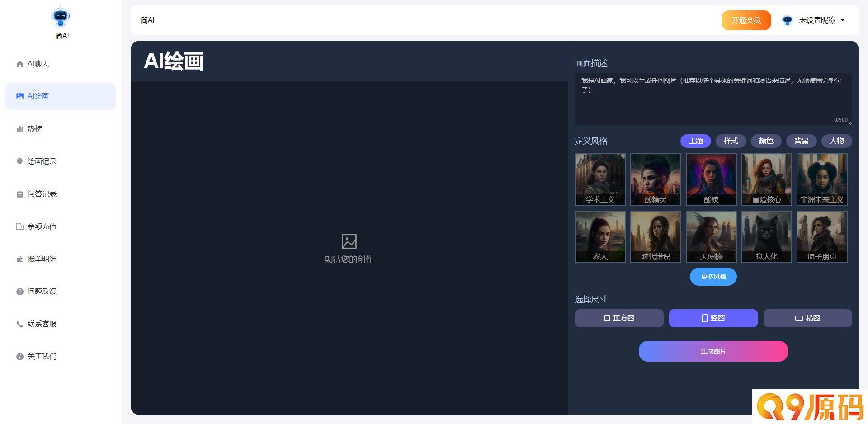Click the 问答记录 clipboard icon

[x=20, y=194]
